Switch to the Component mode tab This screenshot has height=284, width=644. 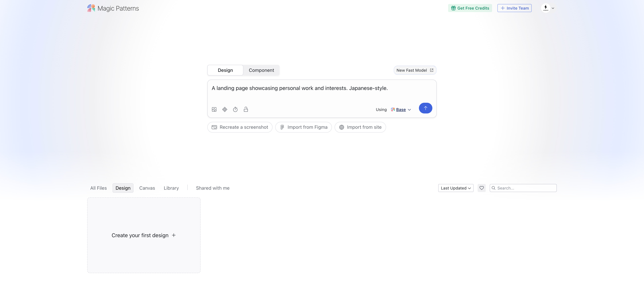pyautogui.click(x=261, y=70)
